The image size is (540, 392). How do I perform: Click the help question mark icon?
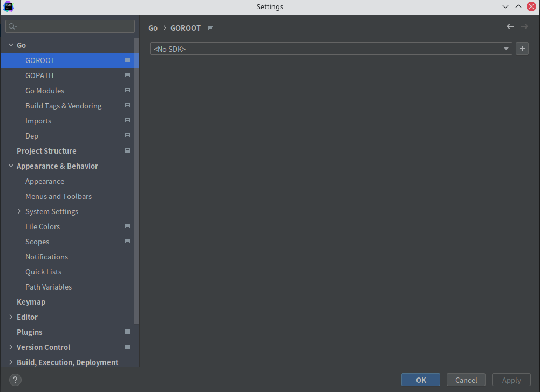pos(15,380)
